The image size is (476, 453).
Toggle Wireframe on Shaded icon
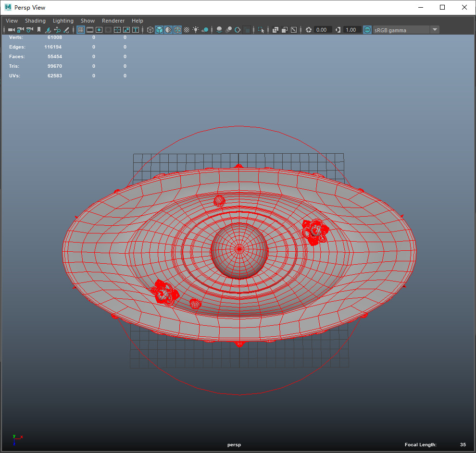[x=177, y=30]
